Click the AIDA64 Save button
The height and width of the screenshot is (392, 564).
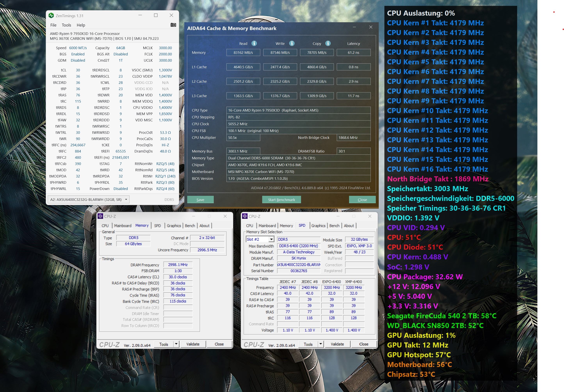click(200, 200)
